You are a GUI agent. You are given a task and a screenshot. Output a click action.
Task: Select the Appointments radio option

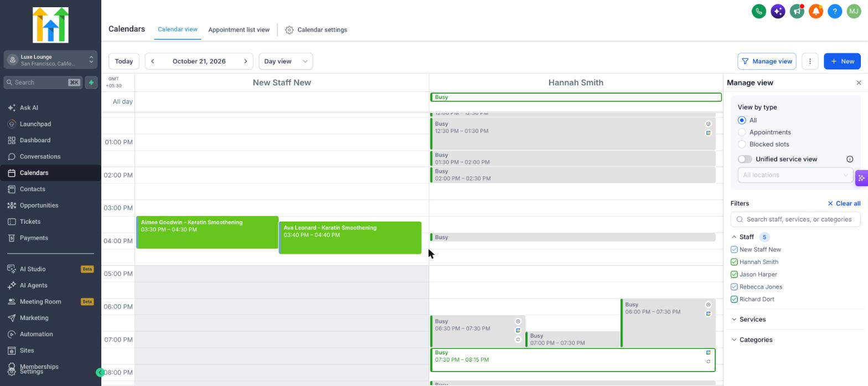click(x=742, y=132)
